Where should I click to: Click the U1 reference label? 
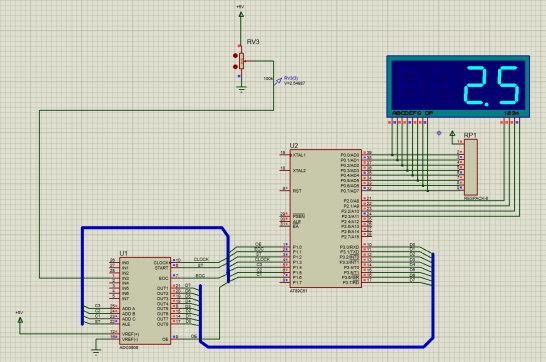(123, 253)
